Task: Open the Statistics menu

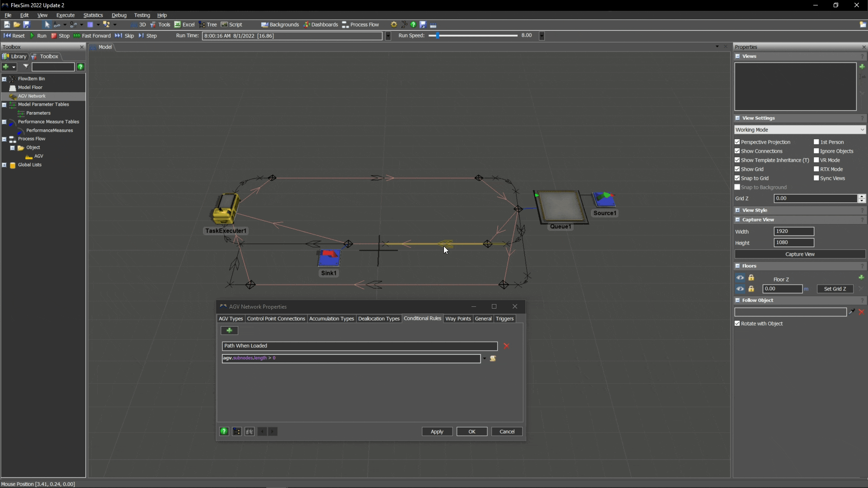Action: (x=93, y=15)
